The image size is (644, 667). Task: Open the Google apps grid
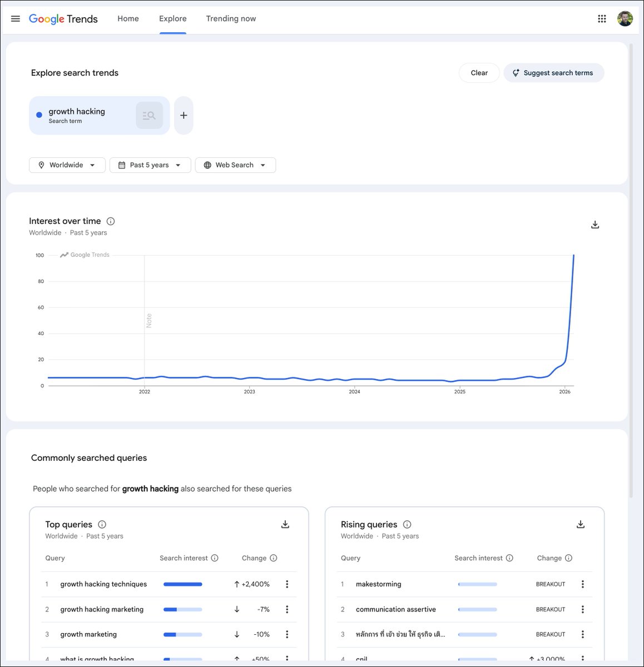click(602, 18)
